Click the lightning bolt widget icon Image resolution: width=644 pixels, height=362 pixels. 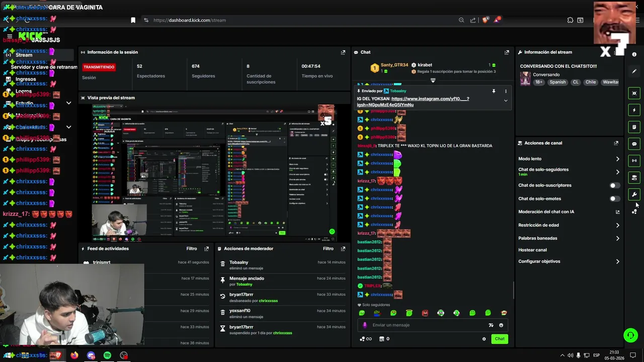pyautogui.click(x=634, y=110)
